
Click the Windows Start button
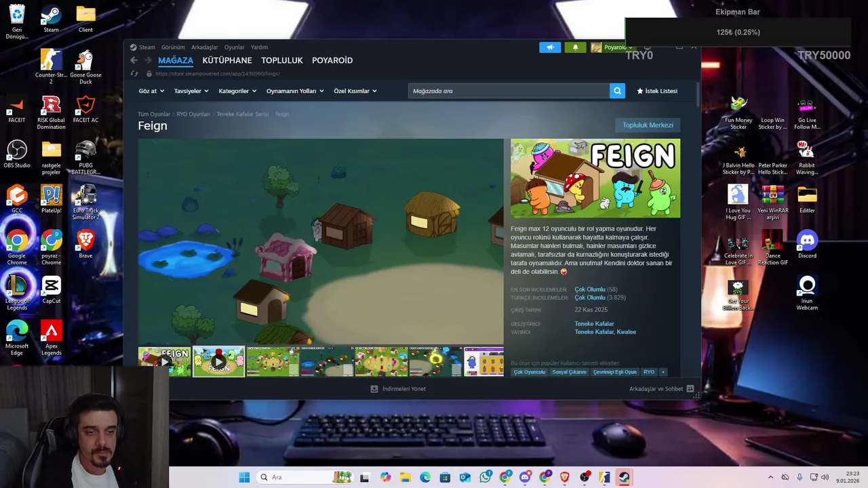coord(244,477)
